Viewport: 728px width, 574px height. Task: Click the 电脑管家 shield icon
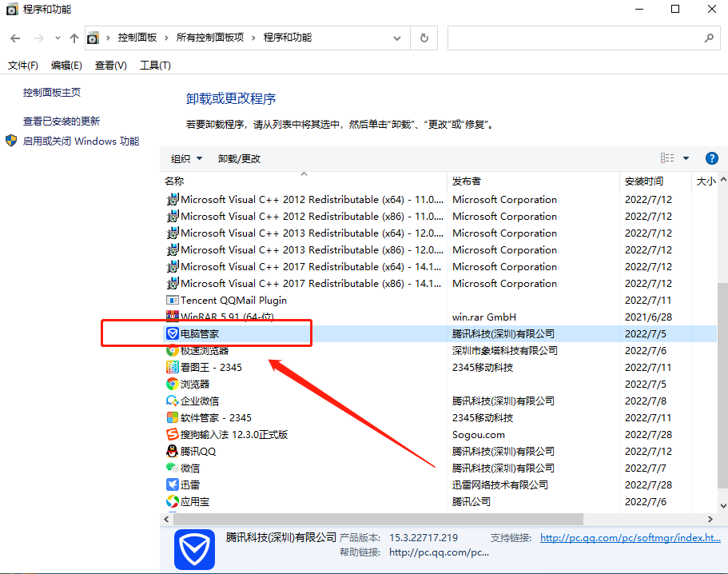(173, 333)
